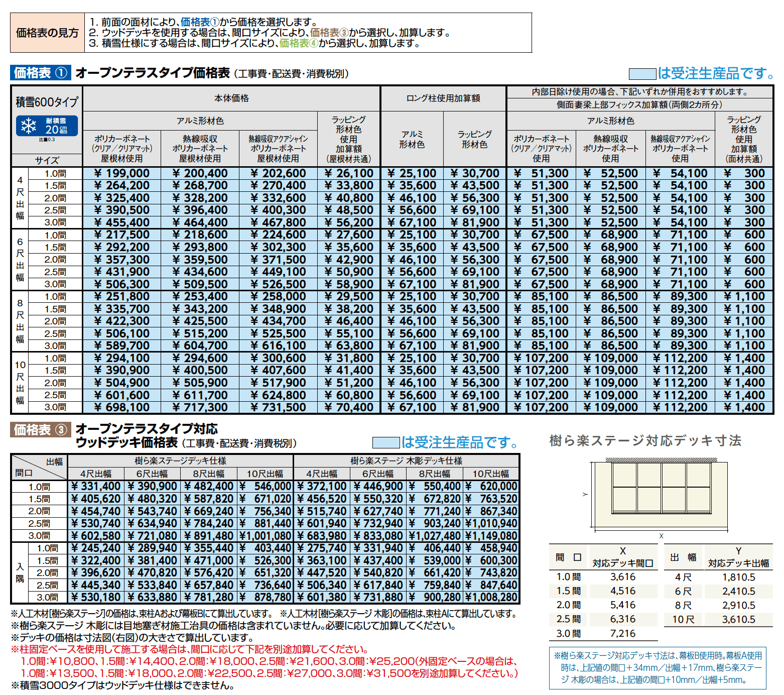Click the deck price ¥ 372,100
Image resolution: width=784 pixels, height=695 pixels.
[322, 486]
